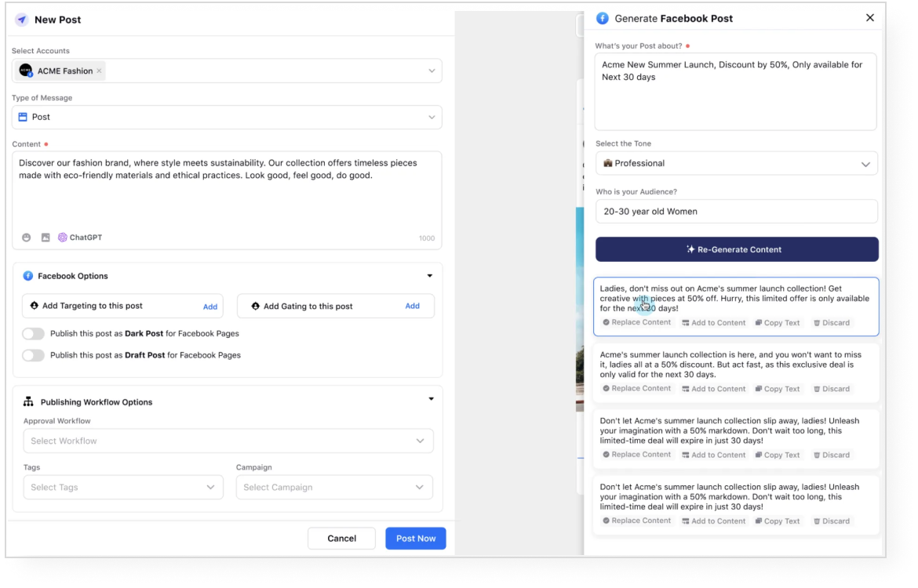918x588 pixels.
Task: Toggle Publish as Dark Post switch
Action: point(34,333)
